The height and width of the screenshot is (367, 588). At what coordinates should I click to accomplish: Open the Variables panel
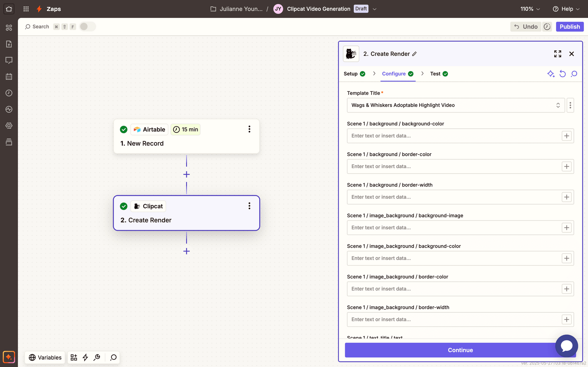coord(45,357)
